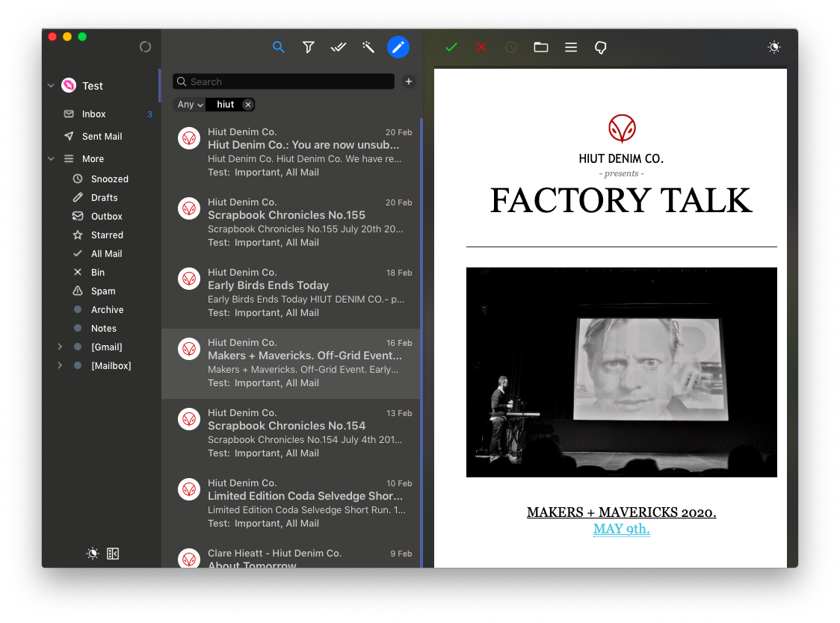Click the message list scrollbar
Screen dimensions: 840x623
[421, 343]
